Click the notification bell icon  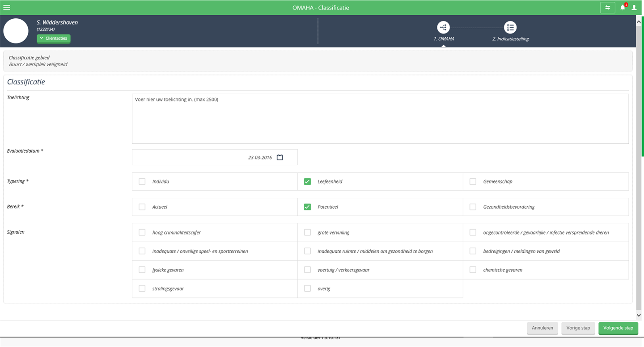(623, 8)
